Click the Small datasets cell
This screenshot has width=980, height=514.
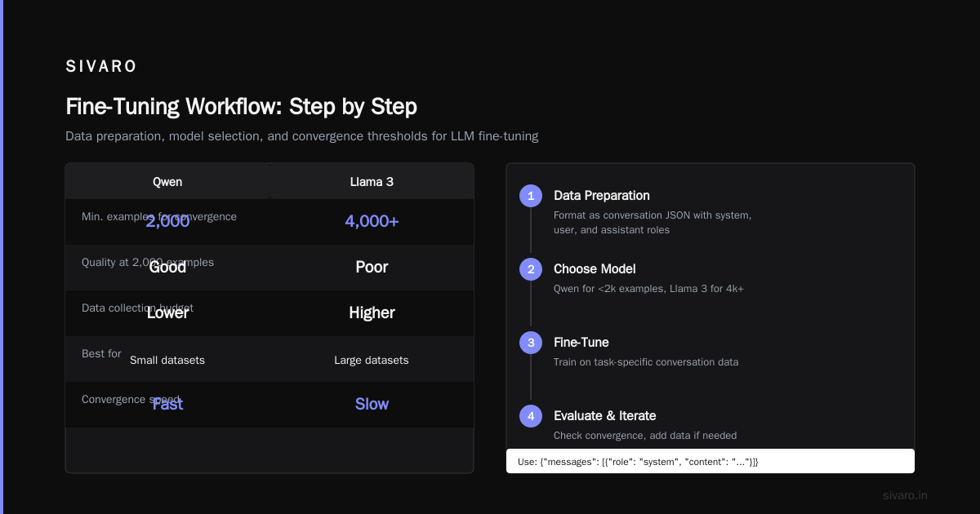[167, 360]
